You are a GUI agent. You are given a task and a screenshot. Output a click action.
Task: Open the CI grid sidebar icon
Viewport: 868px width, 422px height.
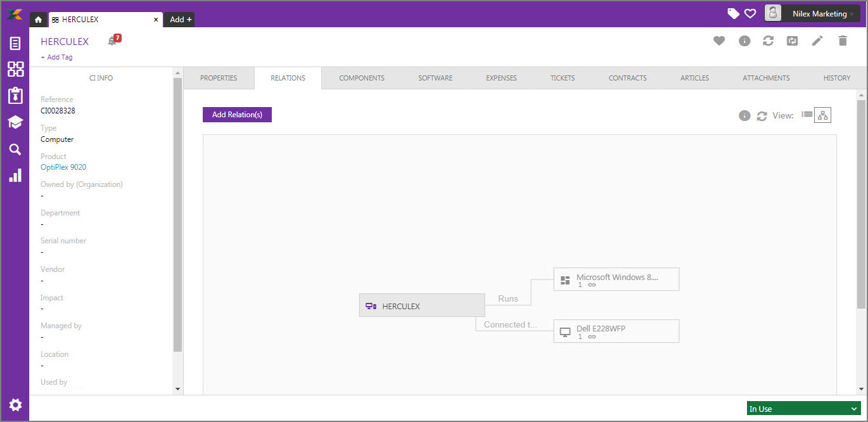(15, 69)
